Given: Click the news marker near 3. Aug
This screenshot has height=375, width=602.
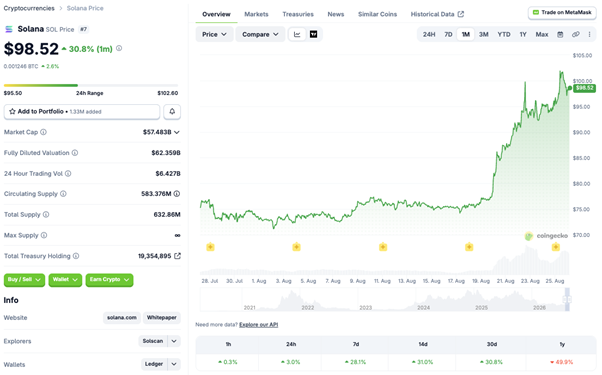Looking at the screenshot, I should (x=296, y=247).
